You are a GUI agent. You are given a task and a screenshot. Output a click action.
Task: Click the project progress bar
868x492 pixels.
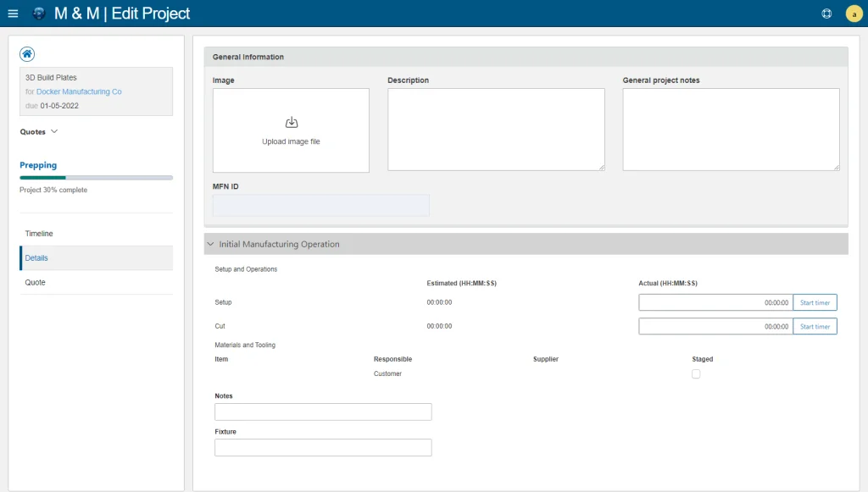click(x=96, y=178)
